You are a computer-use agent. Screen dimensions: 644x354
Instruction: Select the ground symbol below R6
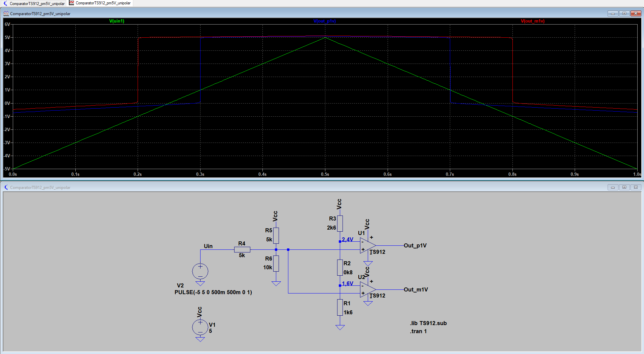(x=276, y=283)
